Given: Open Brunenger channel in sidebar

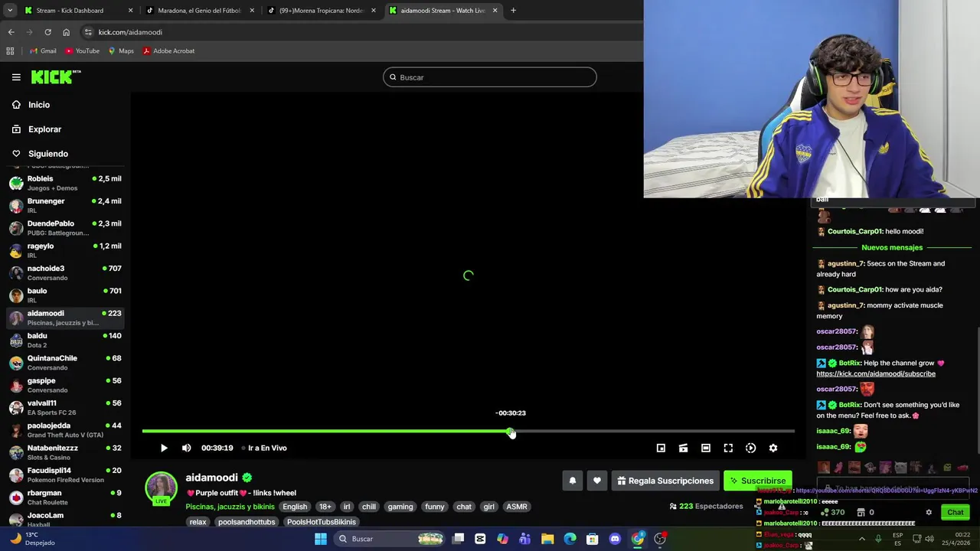Looking at the screenshot, I should point(65,205).
